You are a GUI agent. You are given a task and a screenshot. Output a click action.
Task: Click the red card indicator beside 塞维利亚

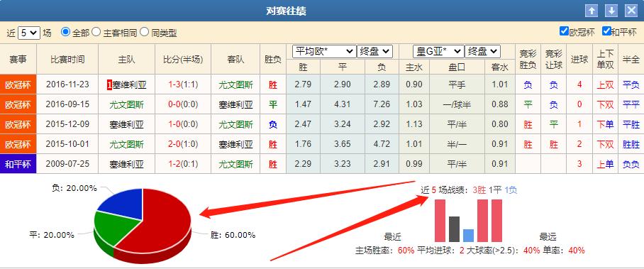[109, 85]
